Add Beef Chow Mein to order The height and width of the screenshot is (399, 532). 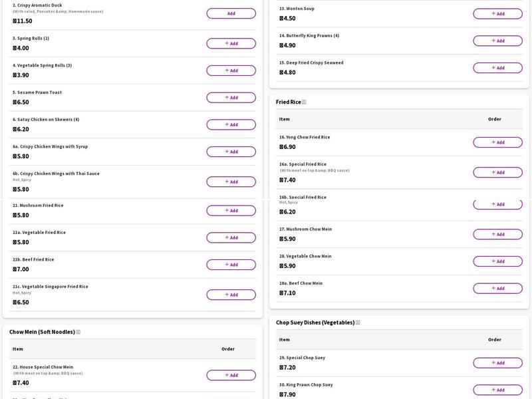tap(497, 289)
